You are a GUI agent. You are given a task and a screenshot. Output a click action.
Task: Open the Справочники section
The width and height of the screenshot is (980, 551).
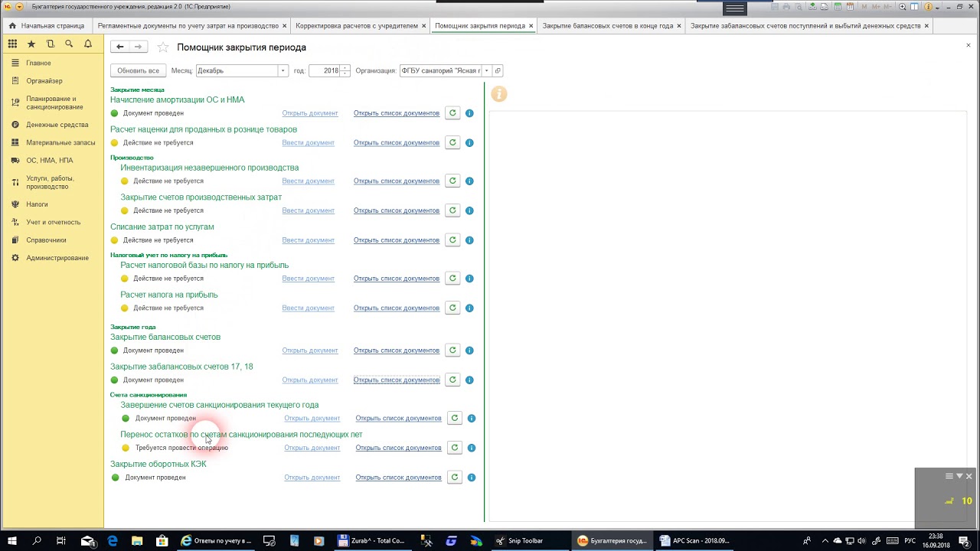[x=46, y=240]
